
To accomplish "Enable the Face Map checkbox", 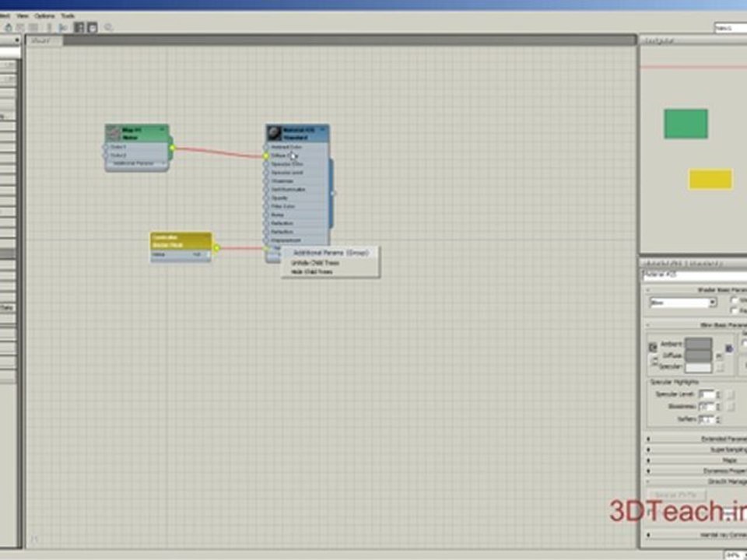I will tap(734, 310).
